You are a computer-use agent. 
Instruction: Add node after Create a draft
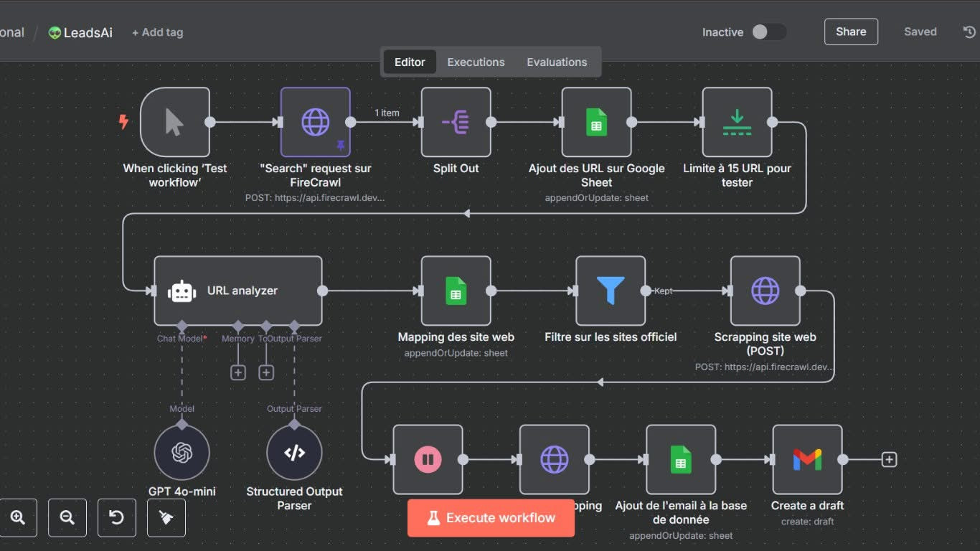pyautogui.click(x=889, y=459)
